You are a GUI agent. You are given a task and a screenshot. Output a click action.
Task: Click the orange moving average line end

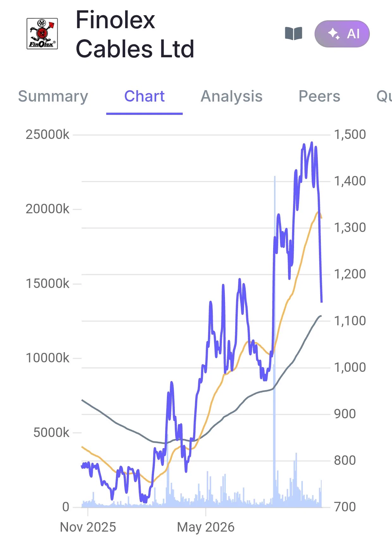[x=321, y=217]
